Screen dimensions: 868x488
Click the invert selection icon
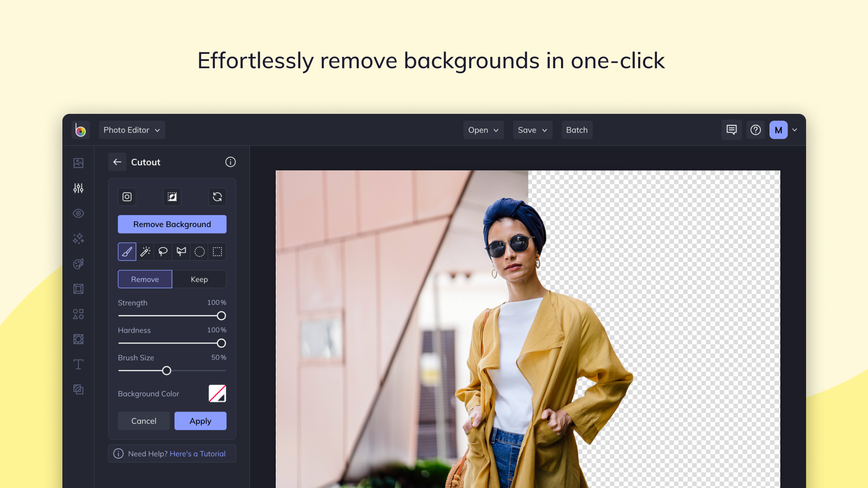point(172,197)
